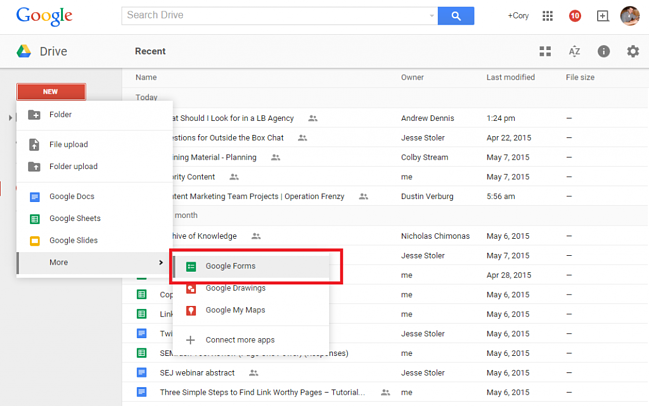The image size is (649, 406).
Task: Click the share plus box icon
Action: (x=602, y=16)
